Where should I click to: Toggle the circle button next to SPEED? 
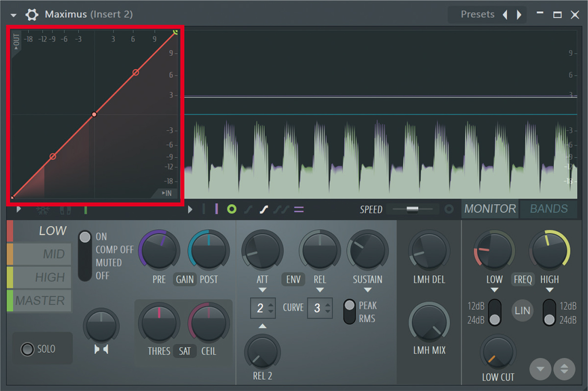point(449,209)
